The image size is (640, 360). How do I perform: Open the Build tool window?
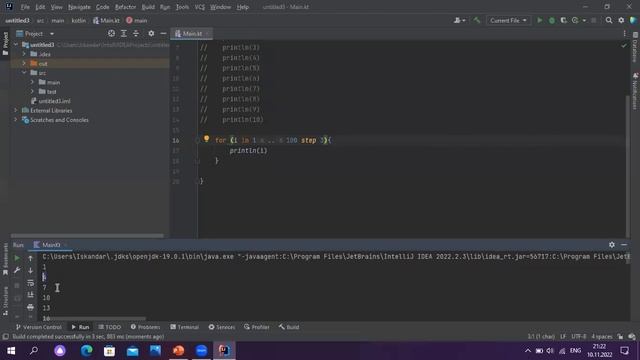(289, 327)
